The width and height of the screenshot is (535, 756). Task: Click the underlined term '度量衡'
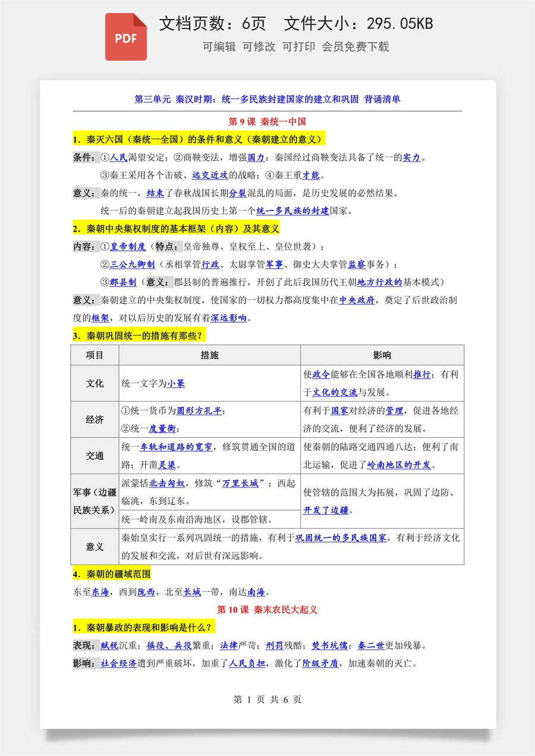pyautogui.click(x=162, y=429)
